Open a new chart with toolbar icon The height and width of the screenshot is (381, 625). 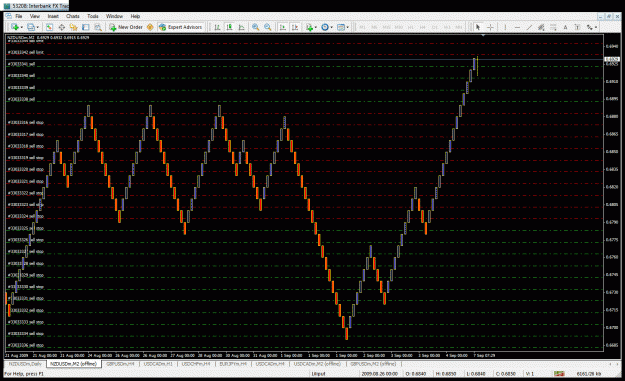[15, 27]
